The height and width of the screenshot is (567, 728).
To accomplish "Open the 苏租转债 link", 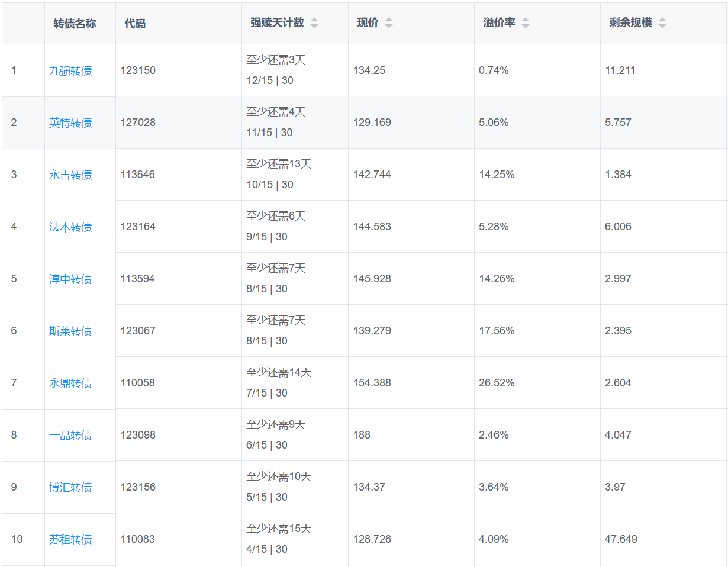I will click(x=70, y=540).
